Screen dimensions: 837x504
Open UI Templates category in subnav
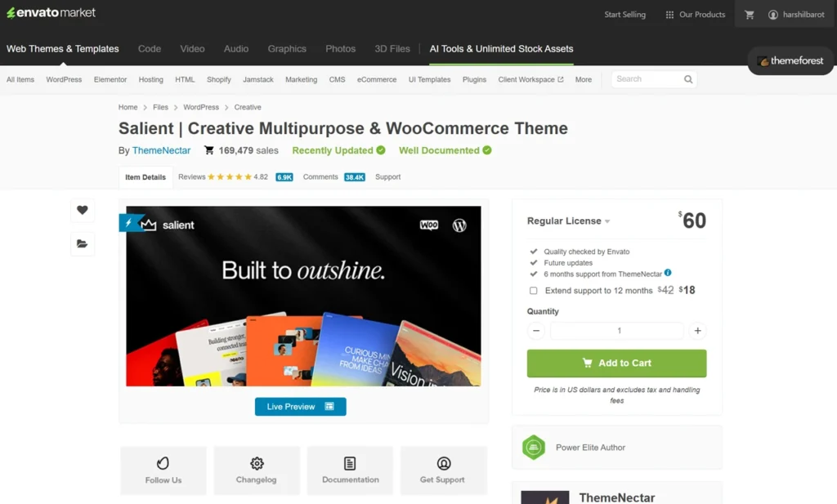(430, 79)
